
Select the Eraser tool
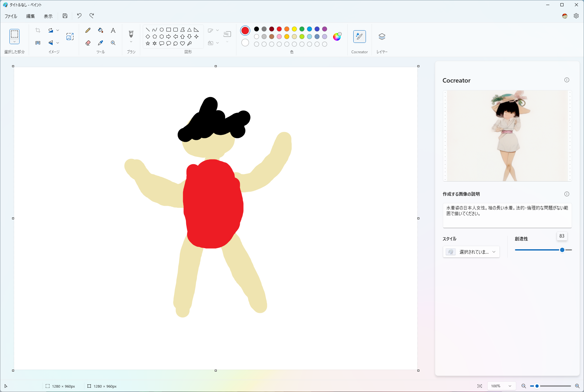click(88, 43)
